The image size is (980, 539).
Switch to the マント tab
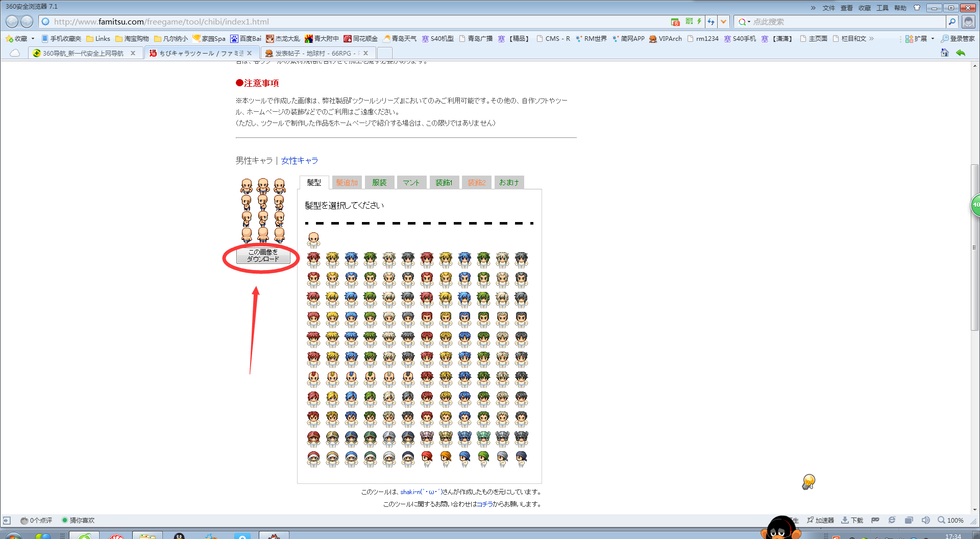pos(411,183)
